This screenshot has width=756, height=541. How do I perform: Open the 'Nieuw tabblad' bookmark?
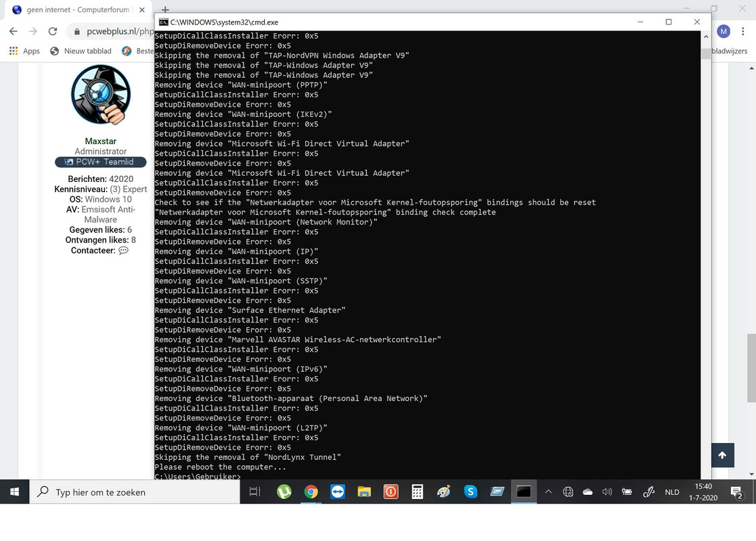(x=81, y=51)
